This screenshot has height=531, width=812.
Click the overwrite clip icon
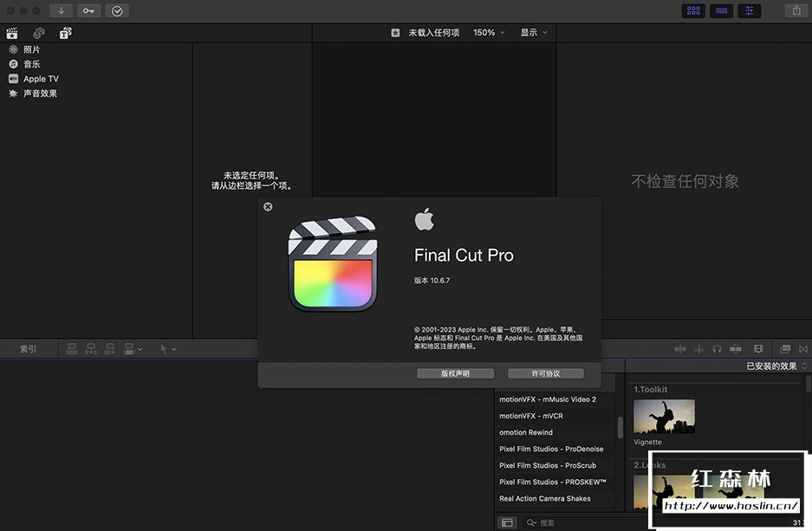click(x=129, y=349)
